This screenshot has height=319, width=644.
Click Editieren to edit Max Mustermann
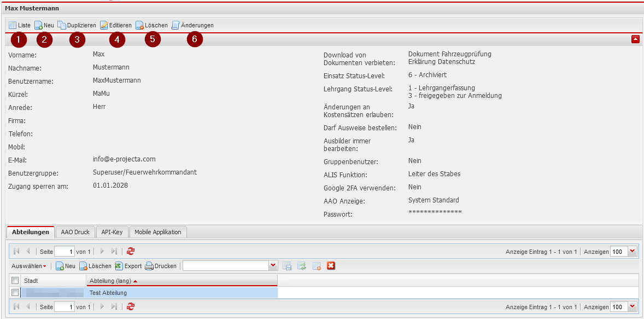click(x=115, y=25)
